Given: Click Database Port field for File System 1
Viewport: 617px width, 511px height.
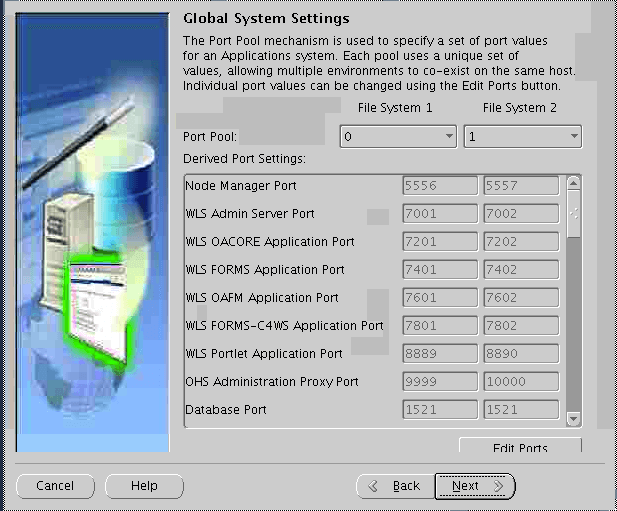Looking at the screenshot, I should [440, 410].
